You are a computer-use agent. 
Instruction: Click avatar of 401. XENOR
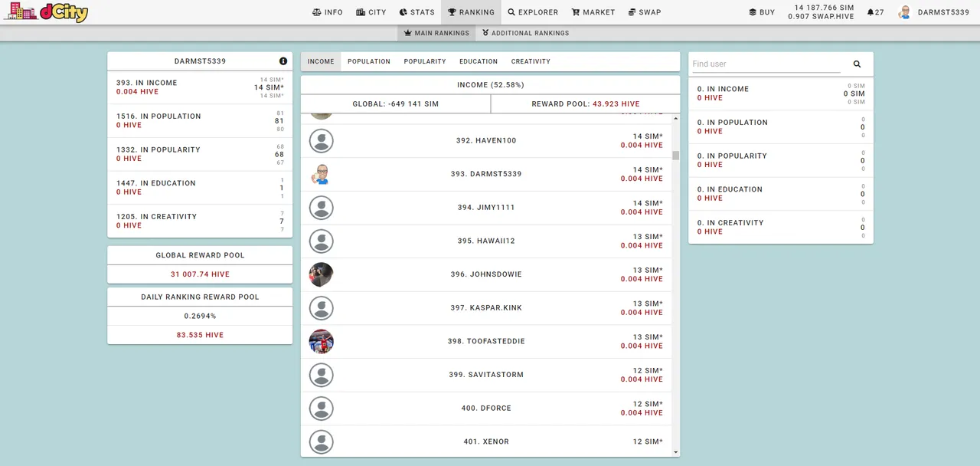click(x=322, y=441)
